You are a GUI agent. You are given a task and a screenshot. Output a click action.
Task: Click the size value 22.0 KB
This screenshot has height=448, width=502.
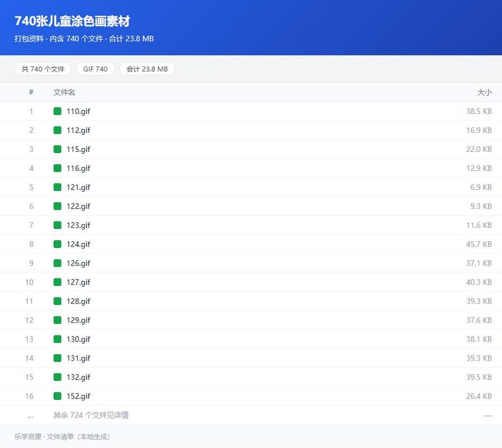479,149
